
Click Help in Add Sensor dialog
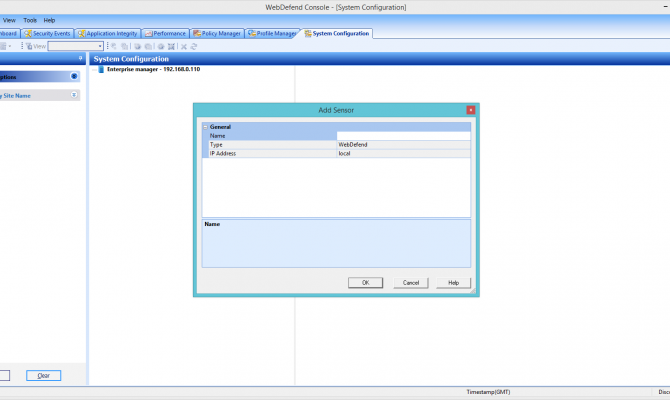(x=453, y=283)
